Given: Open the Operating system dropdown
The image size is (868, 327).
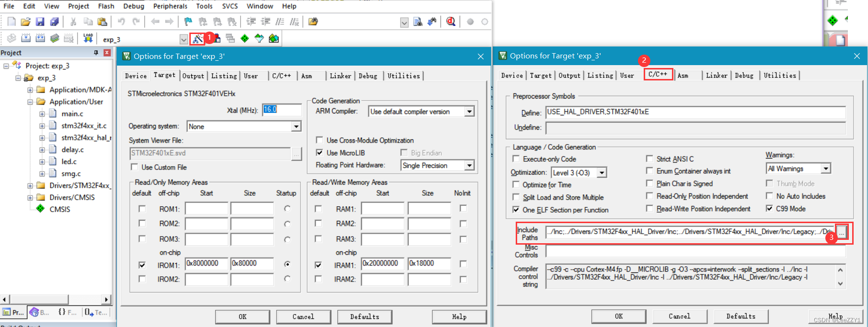Looking at the screenshot, I should pos(296,126).
